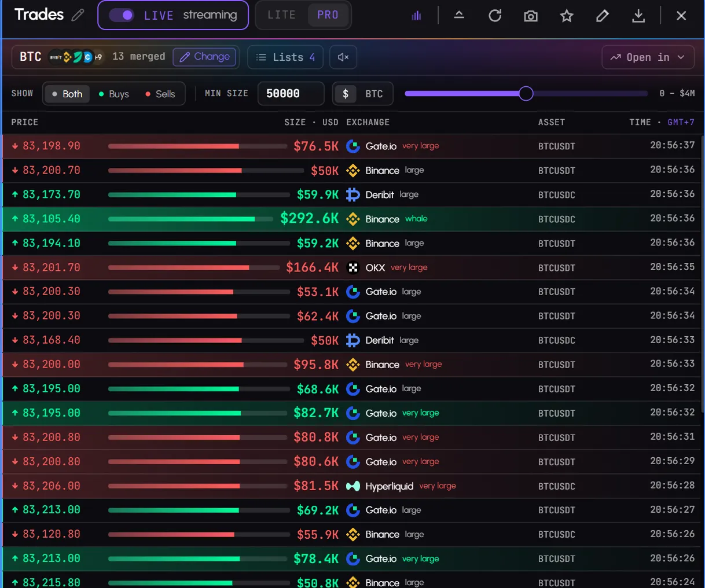705x588 pixels.
Task: Click the whale label in Binance row
Action: (x=416, y=218)
